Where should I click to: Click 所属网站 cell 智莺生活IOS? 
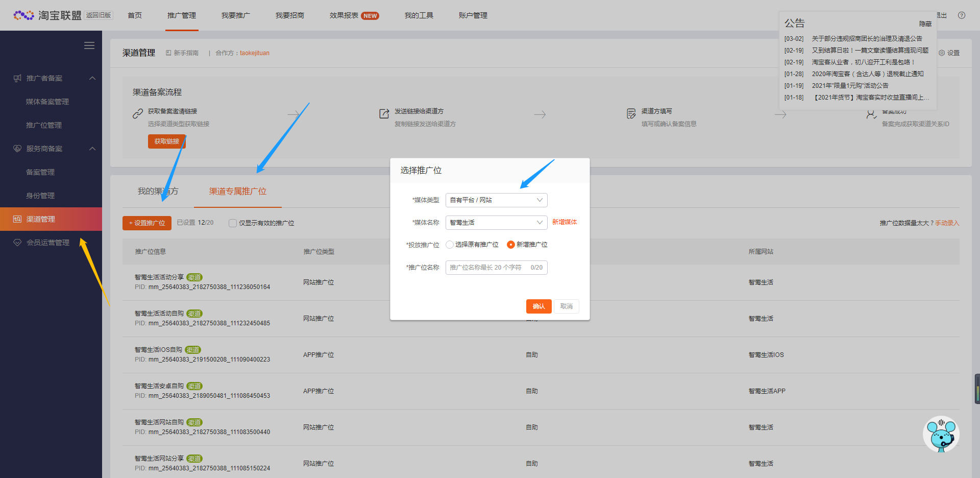[x=766, y=355]
